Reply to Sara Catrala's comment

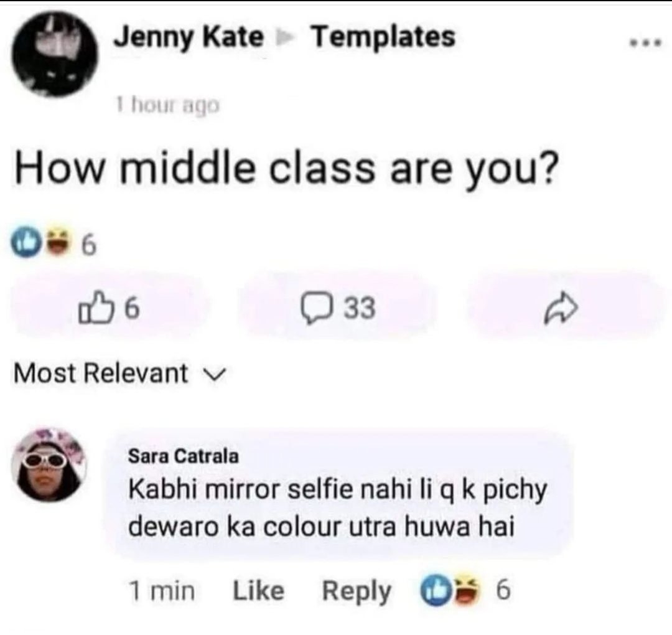point(356,591)
